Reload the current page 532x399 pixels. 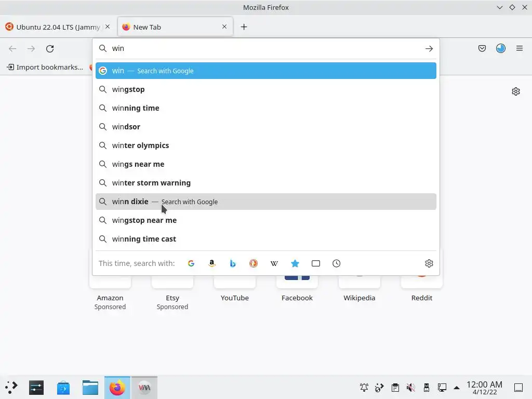pos(50,48)
